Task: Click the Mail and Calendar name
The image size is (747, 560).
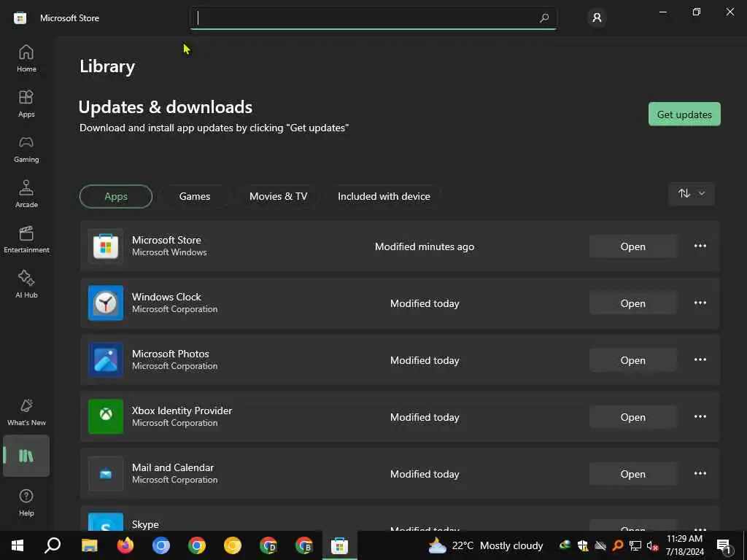Action: [173, 467]
